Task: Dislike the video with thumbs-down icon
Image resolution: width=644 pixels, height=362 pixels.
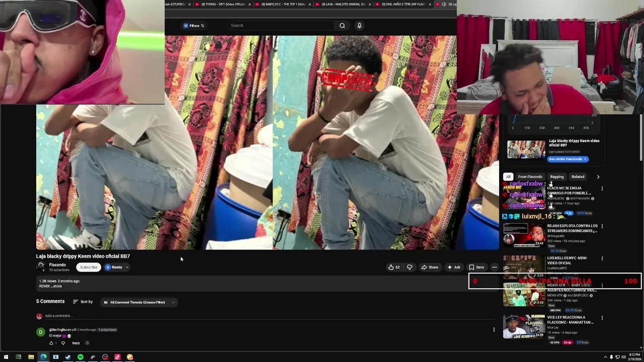Action: [x=410, y=267]
